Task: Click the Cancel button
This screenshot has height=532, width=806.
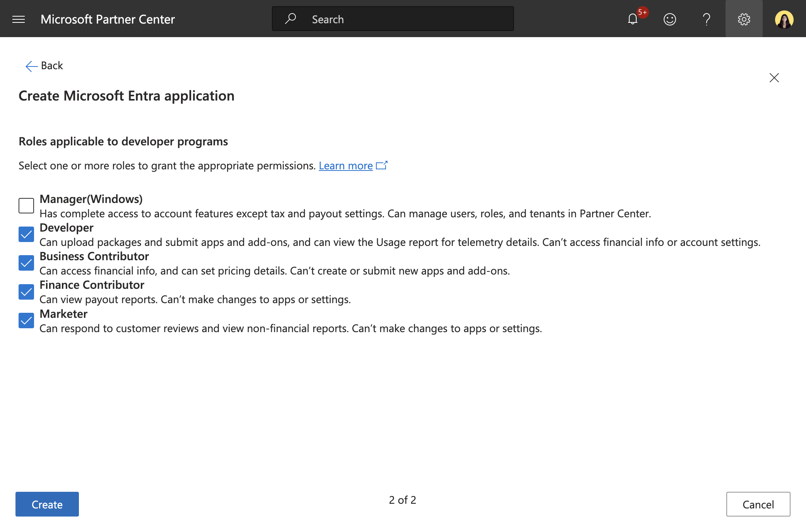Action: 758,504
